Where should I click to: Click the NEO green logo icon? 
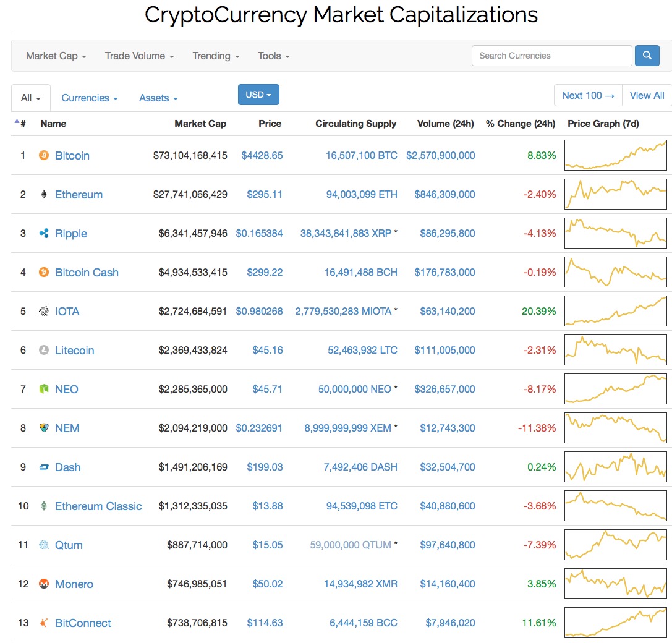44,390
